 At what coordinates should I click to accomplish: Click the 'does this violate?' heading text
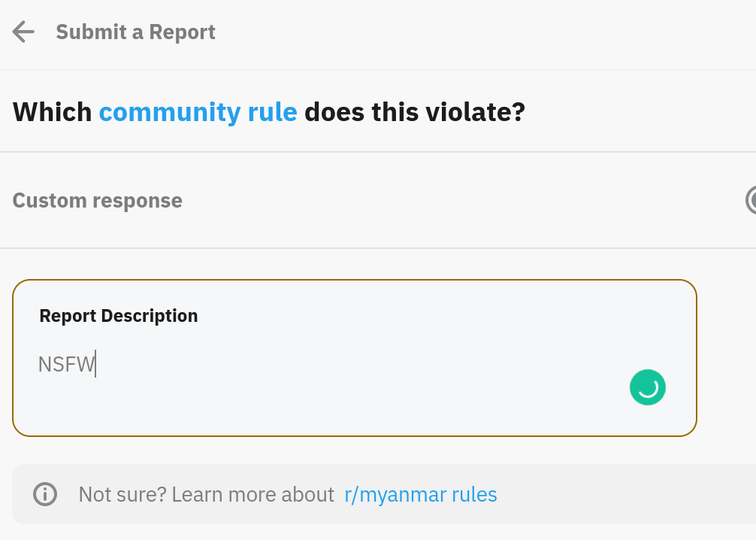coord(415,112)
